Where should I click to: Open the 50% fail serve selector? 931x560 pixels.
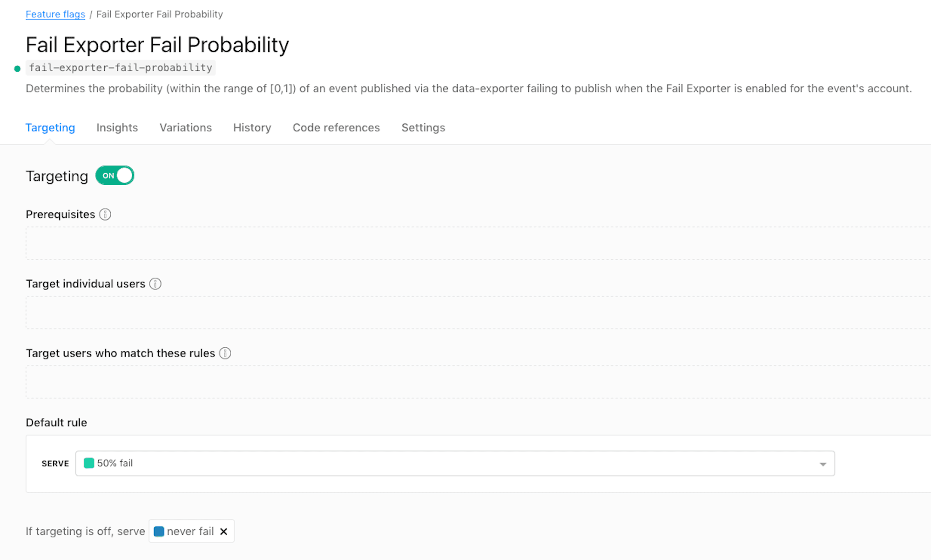(x=455, y=463)
